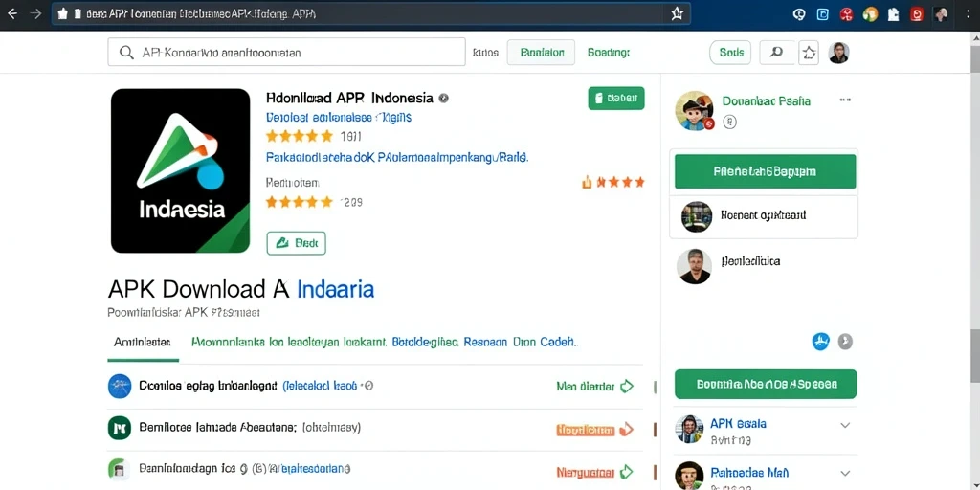
Task: Click the gray round icon in the sidebar
Action: click(845, 342)
